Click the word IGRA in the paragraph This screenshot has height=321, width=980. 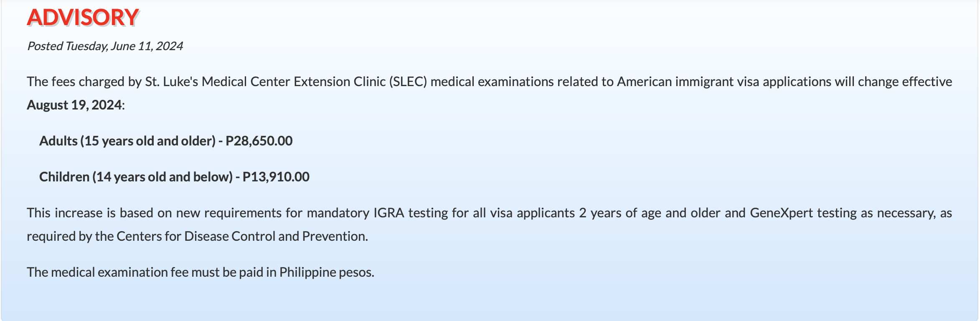(x=389, y=213)
